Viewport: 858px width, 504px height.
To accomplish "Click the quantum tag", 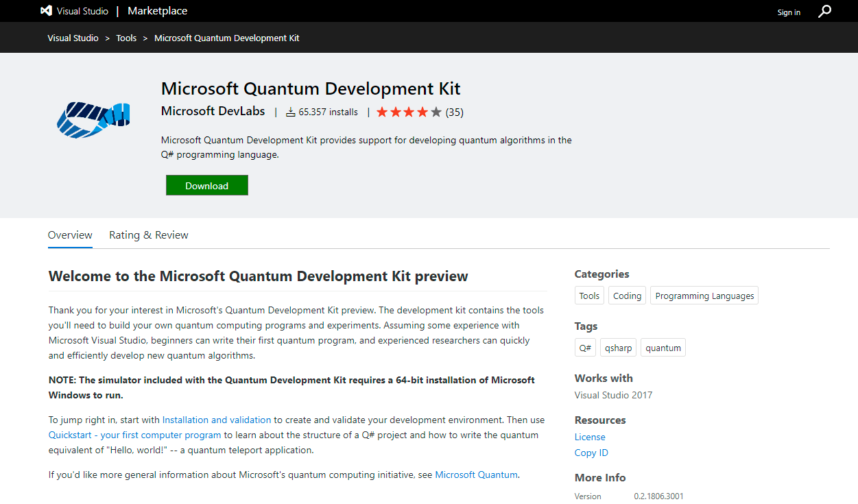I will tap(663, 348).
